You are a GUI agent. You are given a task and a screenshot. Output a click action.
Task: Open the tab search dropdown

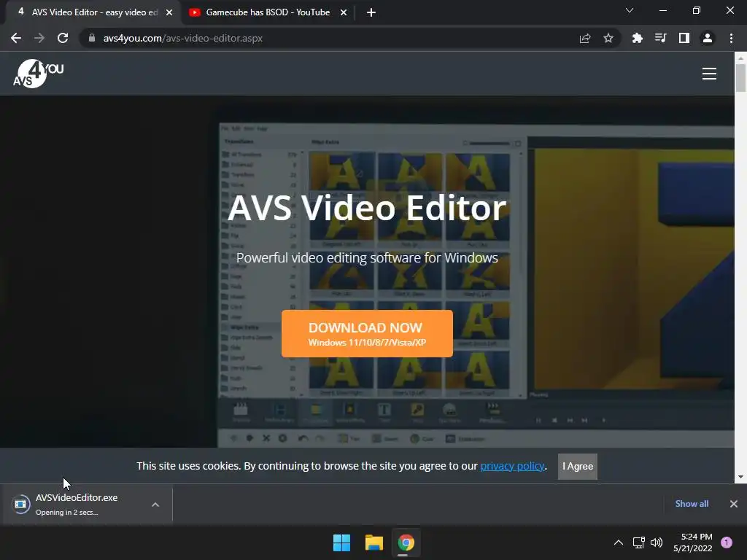pos(630,10)
